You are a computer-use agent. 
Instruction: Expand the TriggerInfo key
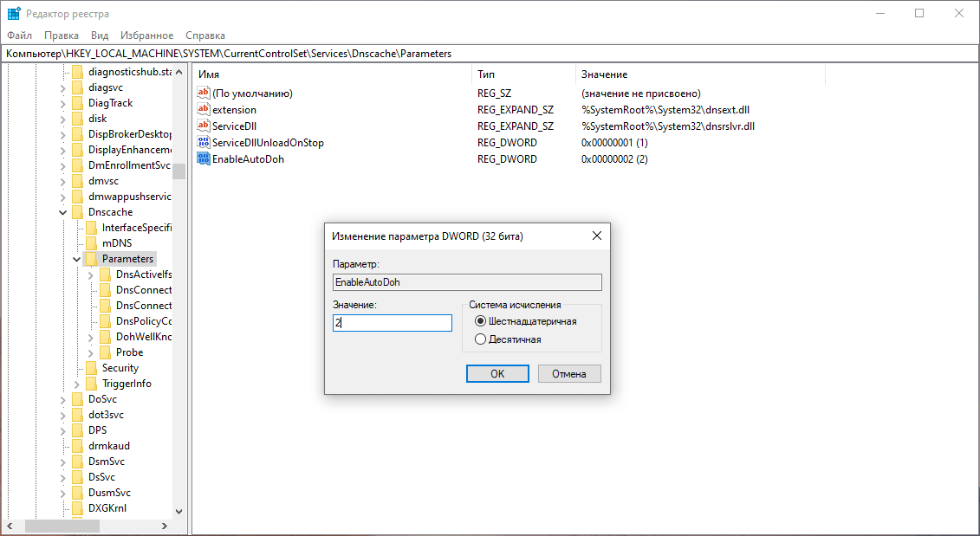(x=77, y=384)
